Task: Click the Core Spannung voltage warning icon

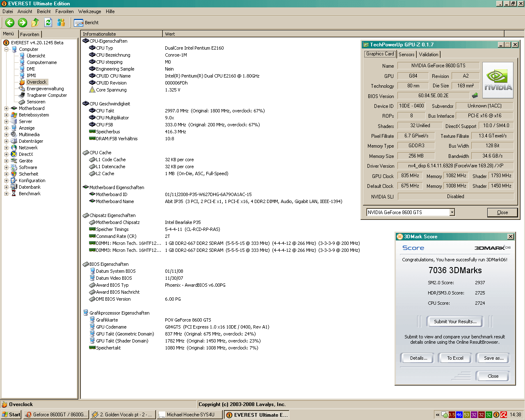Action: point(92,90)
